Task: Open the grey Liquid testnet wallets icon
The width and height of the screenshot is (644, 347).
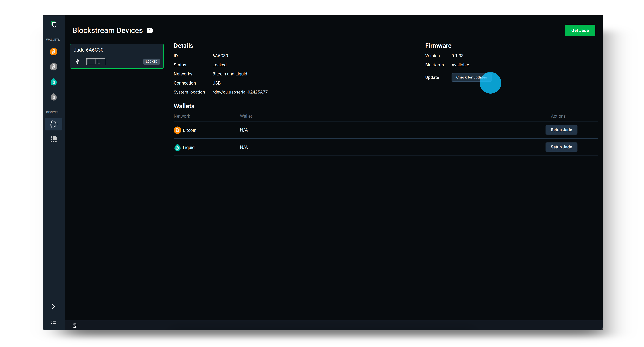Action: 53,97
